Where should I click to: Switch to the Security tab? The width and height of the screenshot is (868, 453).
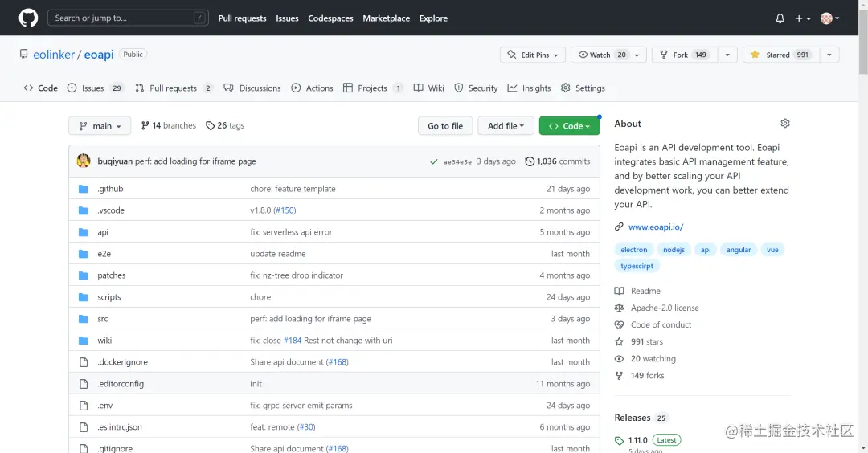point(476,88)
